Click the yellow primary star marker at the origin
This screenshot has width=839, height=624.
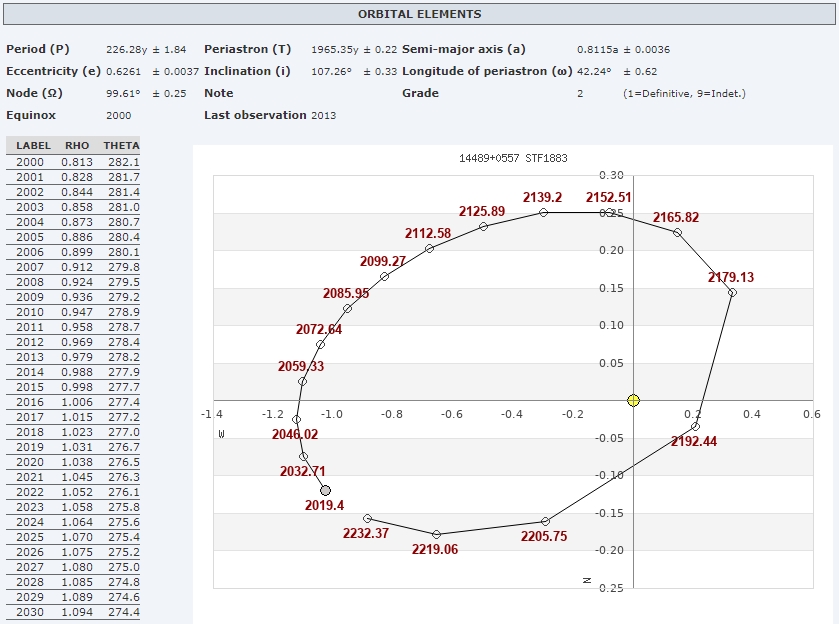(x=633, y=400)
